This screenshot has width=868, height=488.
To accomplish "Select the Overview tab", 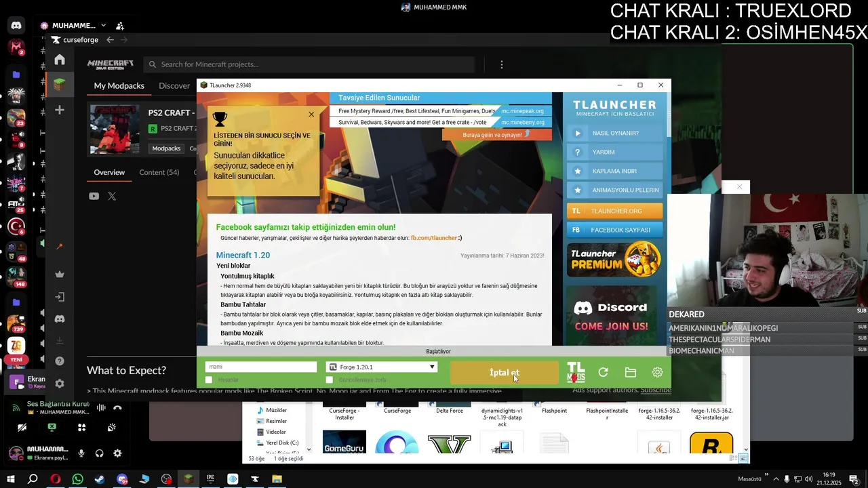I will (109, 172).
